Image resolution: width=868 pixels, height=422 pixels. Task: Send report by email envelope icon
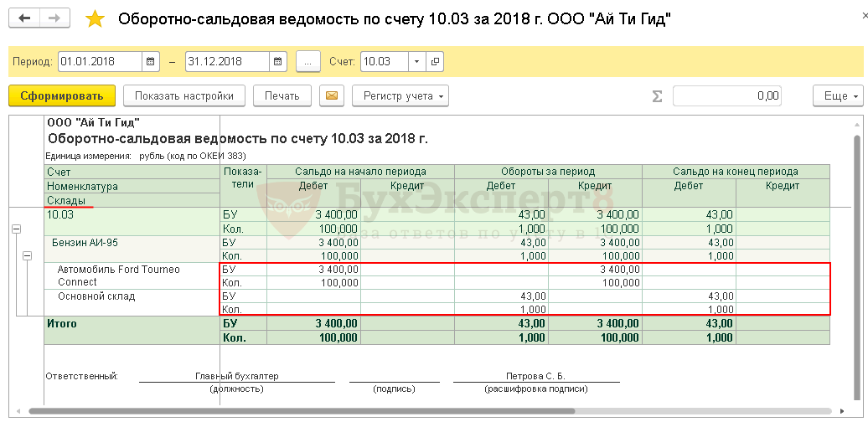tap(332, 95)
